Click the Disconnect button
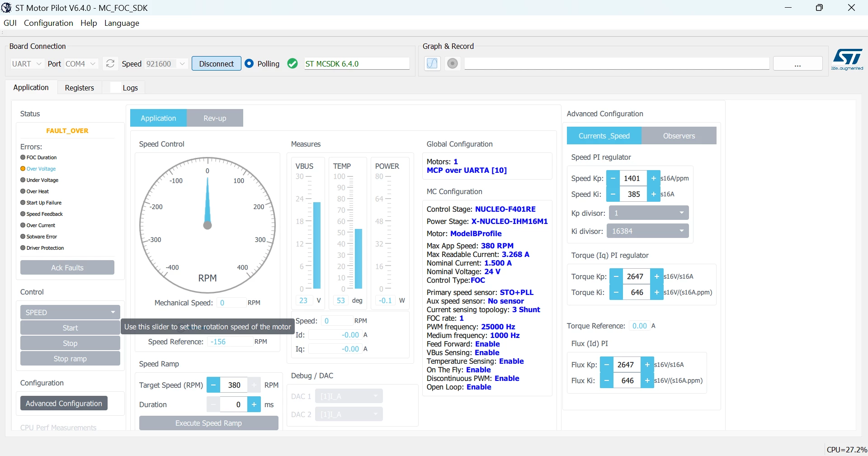This screenshot has width=868, height=456. point(217,64)
